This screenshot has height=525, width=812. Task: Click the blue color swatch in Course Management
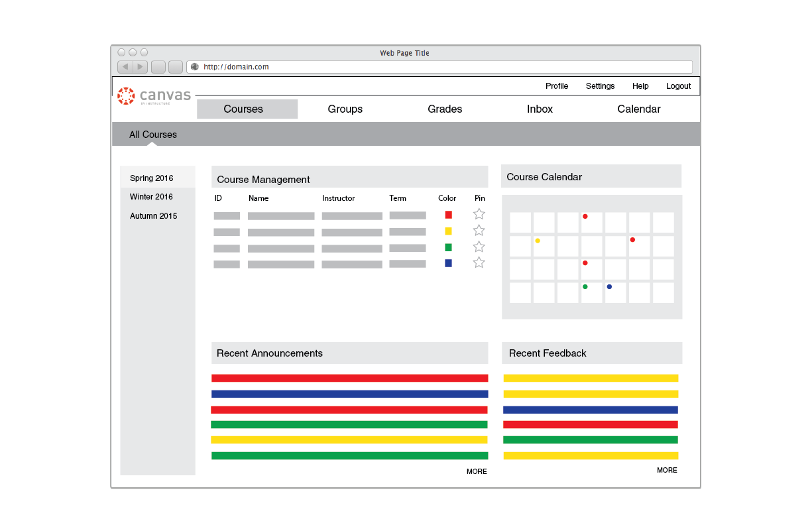[x=449, y=263]
